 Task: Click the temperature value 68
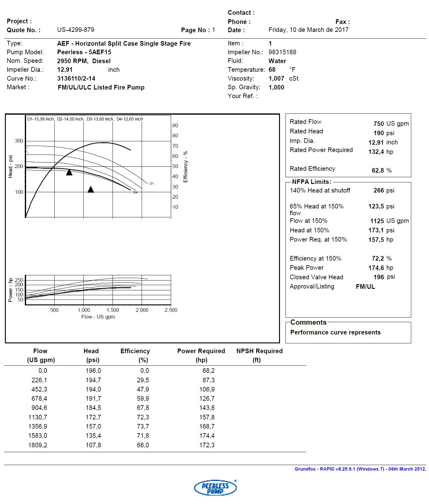[272, 70]
